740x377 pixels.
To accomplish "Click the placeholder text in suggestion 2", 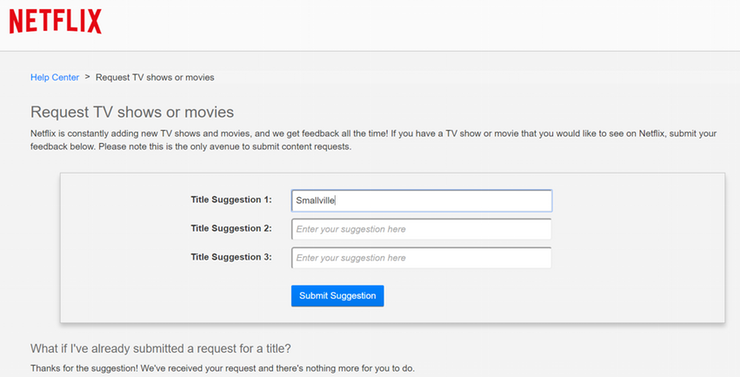I will pyautogui.click(x=351, y=229).
